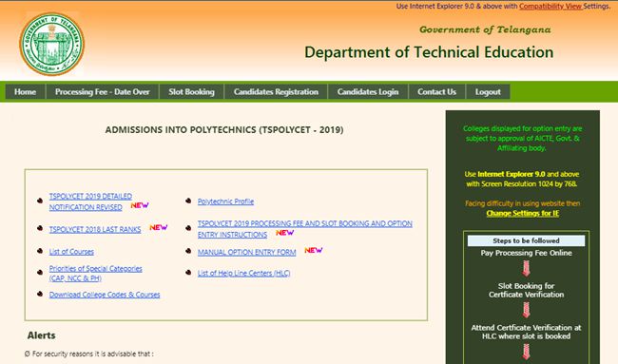Click the Alerts heading

pyautogui.click(x=42, y=335)
